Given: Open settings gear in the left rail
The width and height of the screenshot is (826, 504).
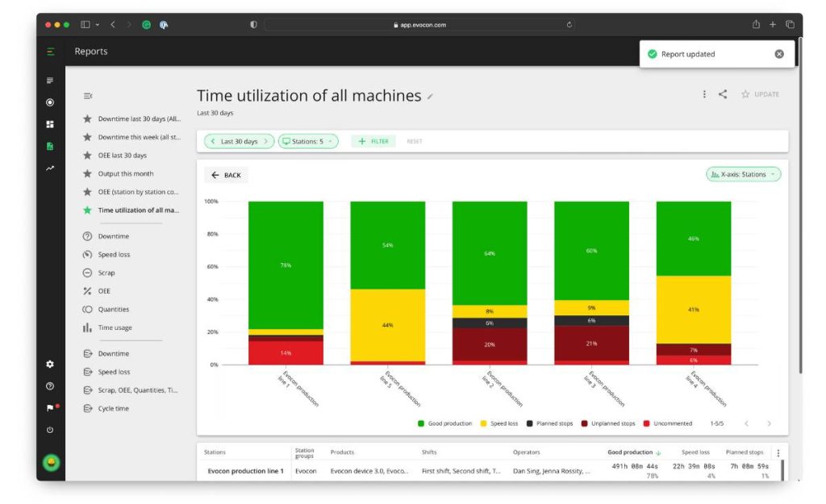Looking at the screenshot, I should 50,364.
